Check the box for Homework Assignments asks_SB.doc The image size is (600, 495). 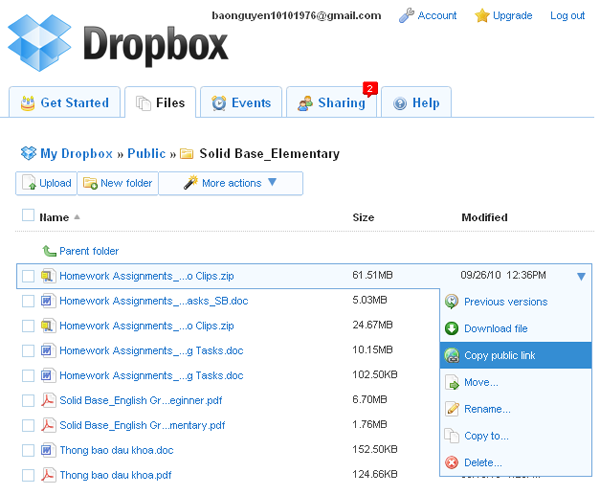point(28,301)
